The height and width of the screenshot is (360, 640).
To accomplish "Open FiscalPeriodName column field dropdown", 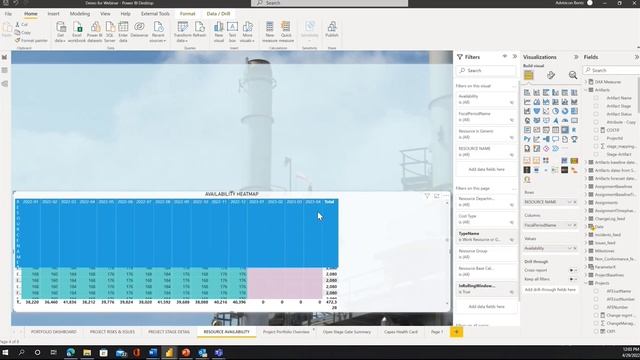I will click(x=570, y=225).
